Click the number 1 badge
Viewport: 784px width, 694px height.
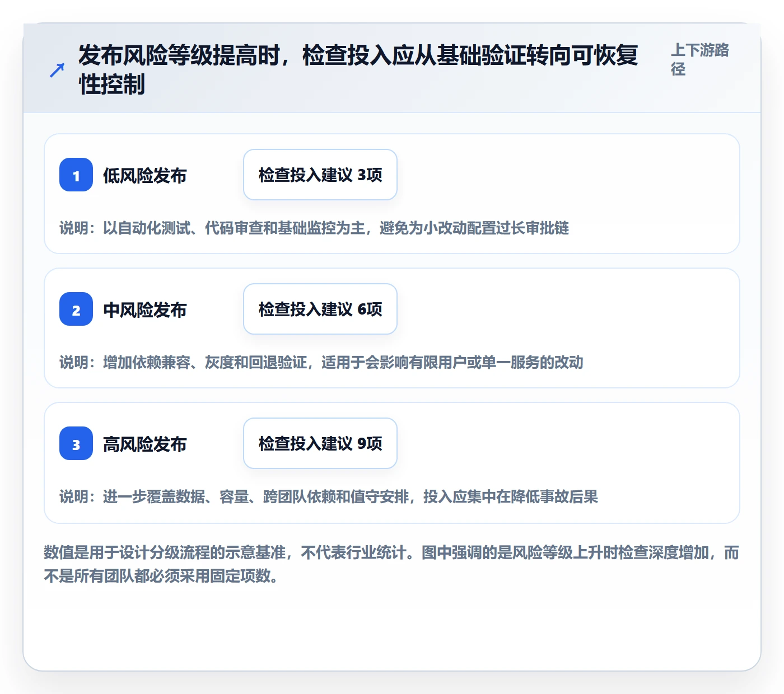click(76, 175)
